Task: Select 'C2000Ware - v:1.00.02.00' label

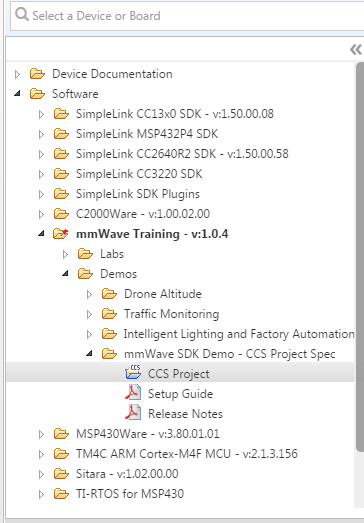Action: (x=143, y=214)
